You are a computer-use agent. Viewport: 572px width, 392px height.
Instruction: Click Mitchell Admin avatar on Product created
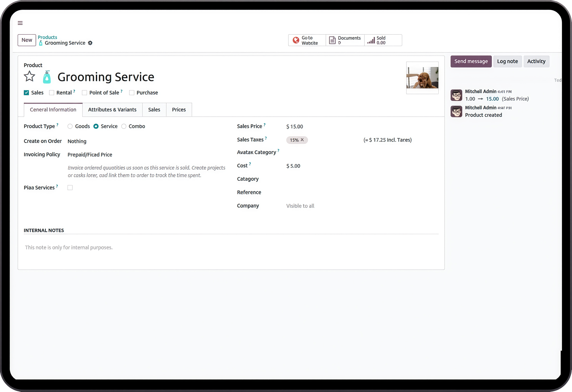456,111
